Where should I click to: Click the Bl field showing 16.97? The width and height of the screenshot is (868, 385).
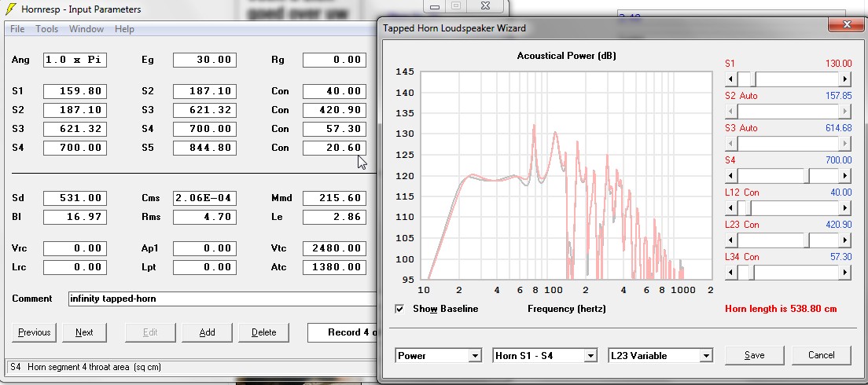pos(75,217)
